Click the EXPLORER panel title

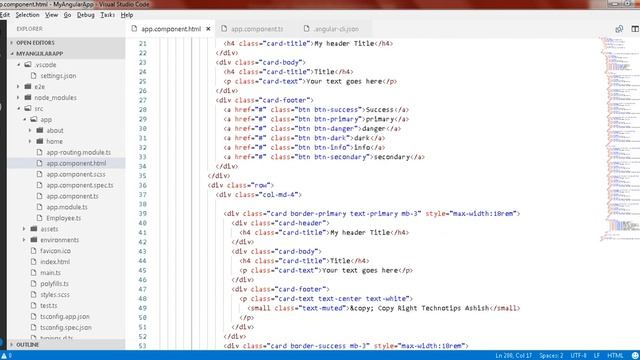[29, 29]
